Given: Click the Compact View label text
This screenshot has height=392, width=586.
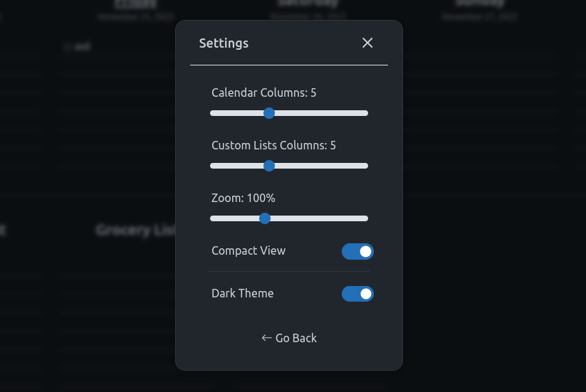Looking at the screenshot, I should (x=248, y=250).
